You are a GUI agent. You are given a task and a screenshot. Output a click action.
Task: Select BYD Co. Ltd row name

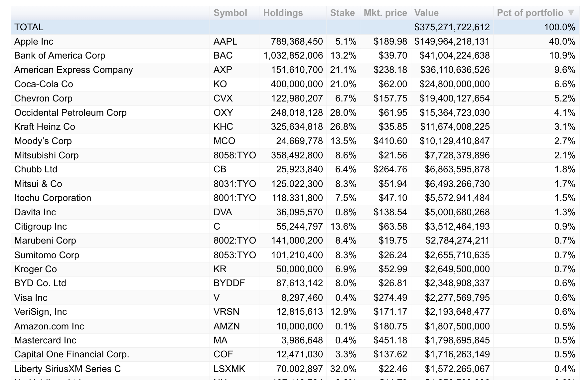pos(40,283)
